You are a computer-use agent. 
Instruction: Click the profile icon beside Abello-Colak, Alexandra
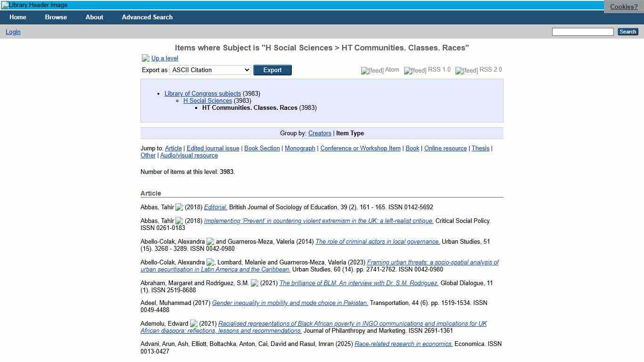pos(210,242)
